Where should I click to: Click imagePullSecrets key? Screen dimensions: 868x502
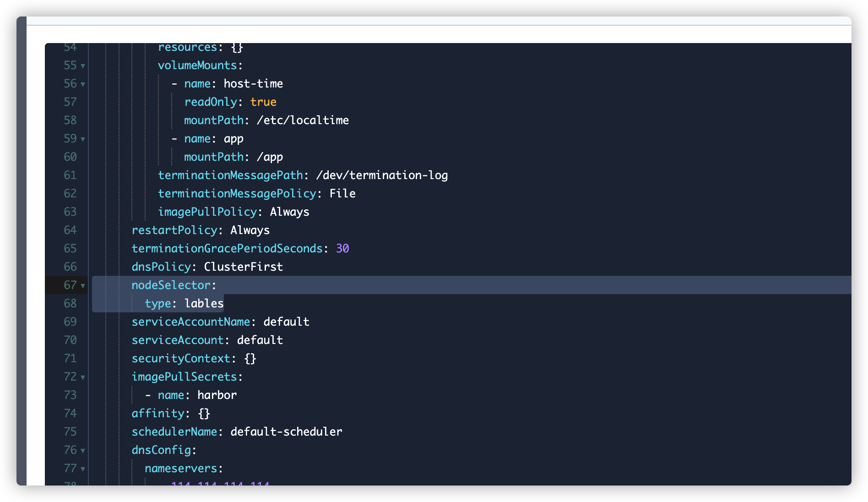(184, 377)
